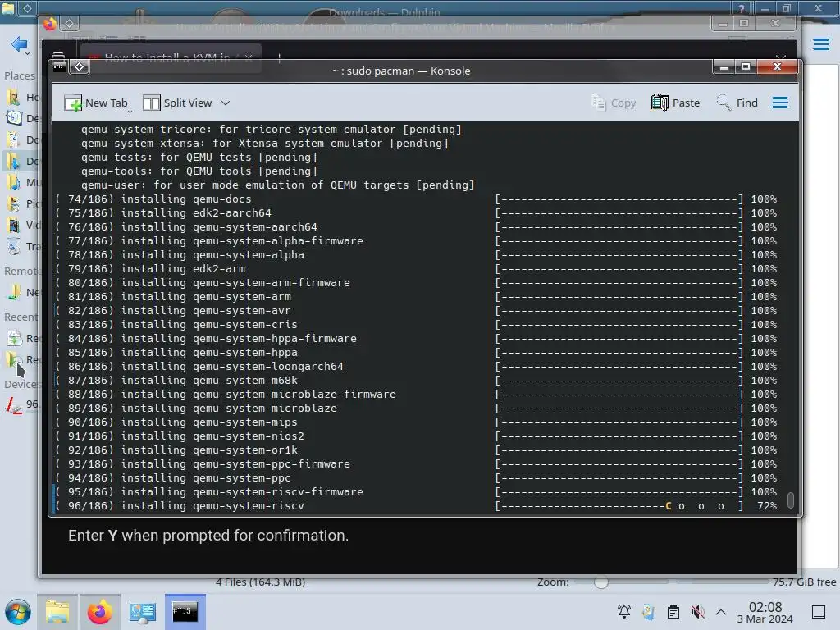Click the 'installing qemu-system-riscv' line
The width and height of the screenshot is (840, 630).
pyautogui.click(x=416, y=505)
